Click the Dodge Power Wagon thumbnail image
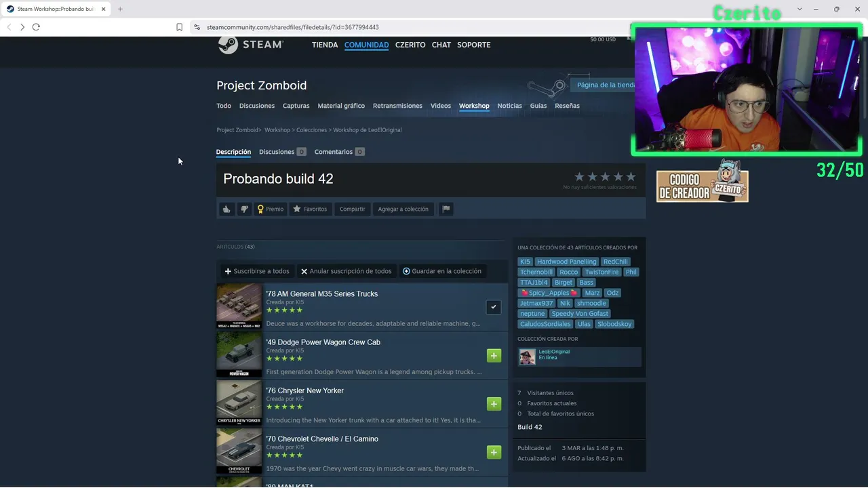868x488 pixels. point(239,354)
